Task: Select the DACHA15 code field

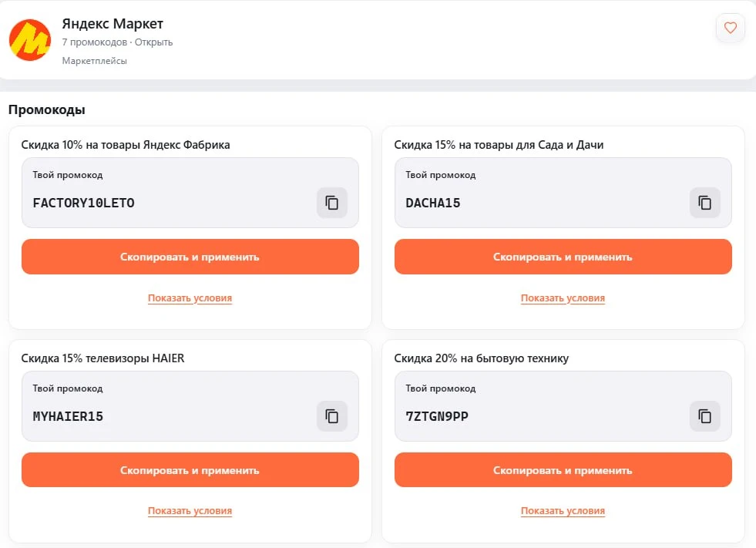Action: pos(563,193)
